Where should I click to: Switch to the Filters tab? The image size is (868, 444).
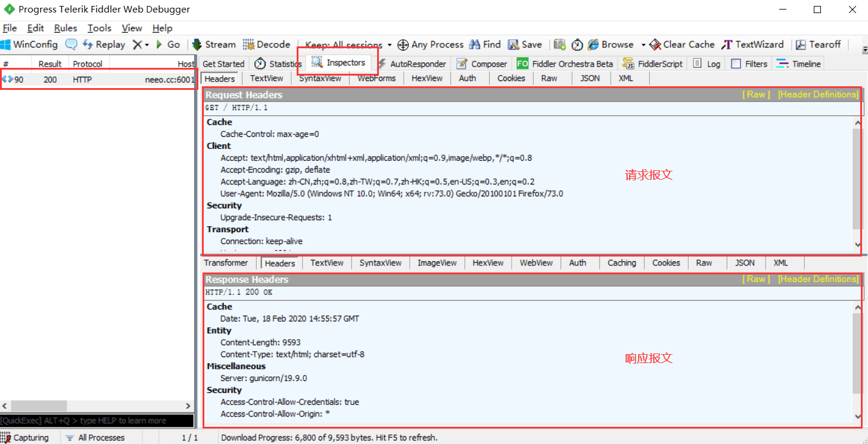749,64
